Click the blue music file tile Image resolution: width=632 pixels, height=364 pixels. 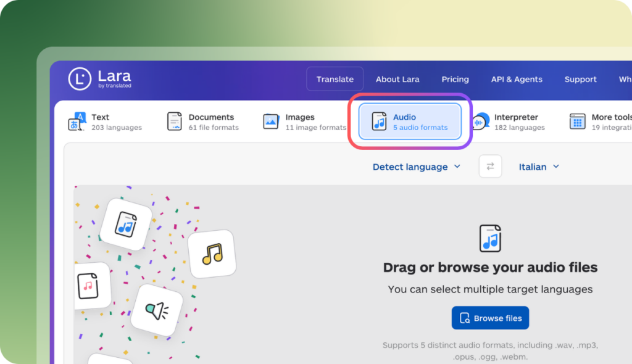(x=126, y=225)
